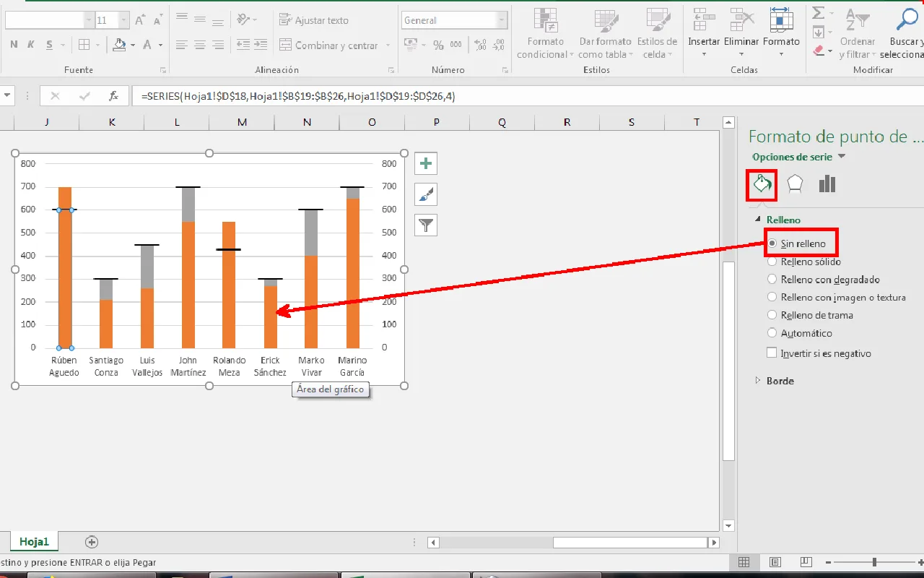The height and width of the screenshot is (578, 924).
Task: Switch to Page Break Preview in status bar
Action: pyautogui.click(x=806, y=562)
